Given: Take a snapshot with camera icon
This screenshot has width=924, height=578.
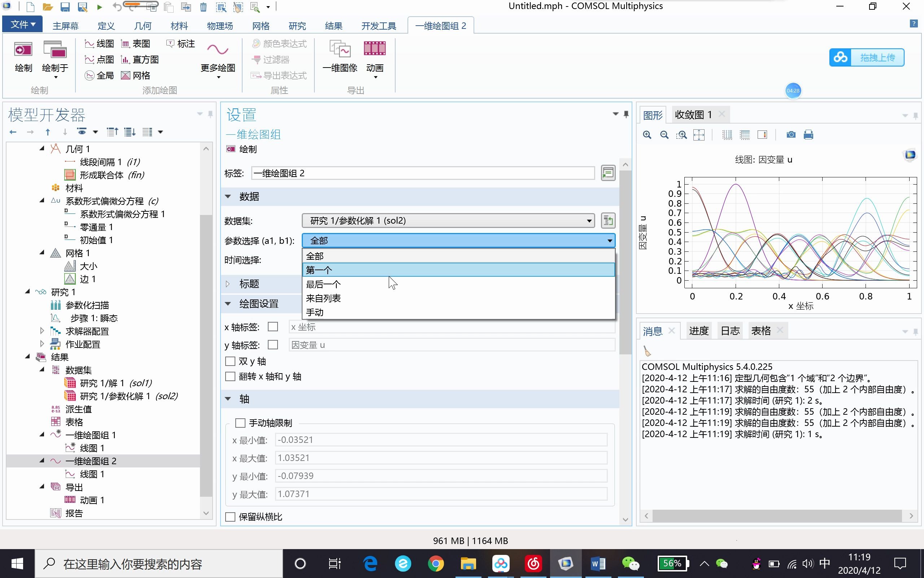Looking at the screenshot, I should 791,134.
